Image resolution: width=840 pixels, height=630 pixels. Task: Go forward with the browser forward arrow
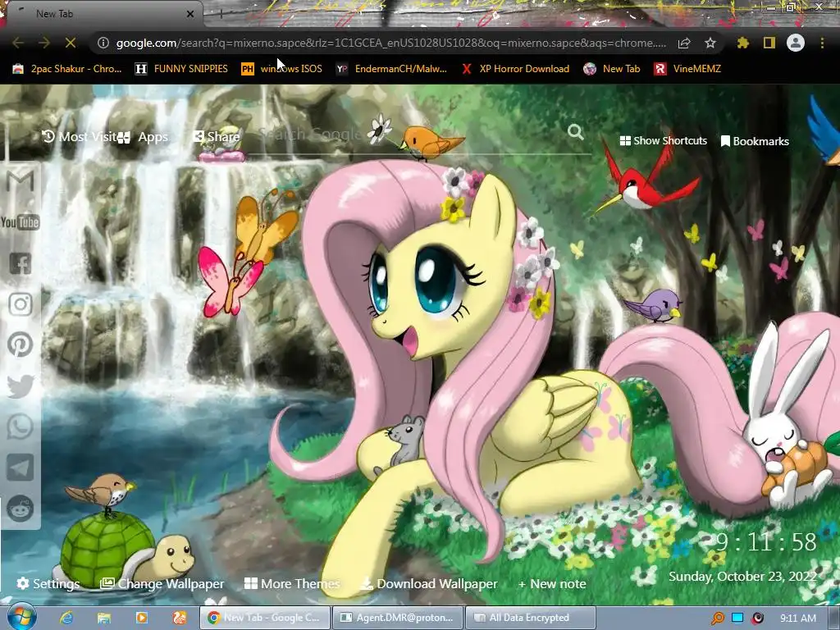pyautogui.click(x=44, y=43)
